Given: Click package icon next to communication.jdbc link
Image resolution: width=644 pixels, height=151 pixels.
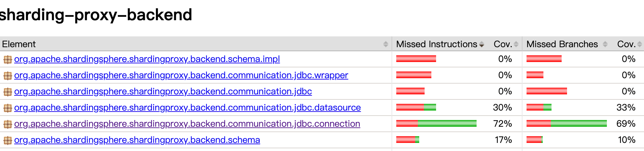Looking at the screenshot, I should [7, 92].
